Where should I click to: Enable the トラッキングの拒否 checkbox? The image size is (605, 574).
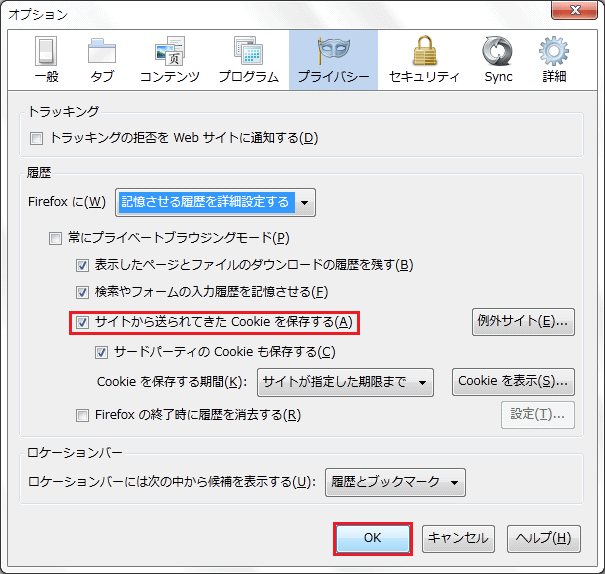tap(37, 138)
